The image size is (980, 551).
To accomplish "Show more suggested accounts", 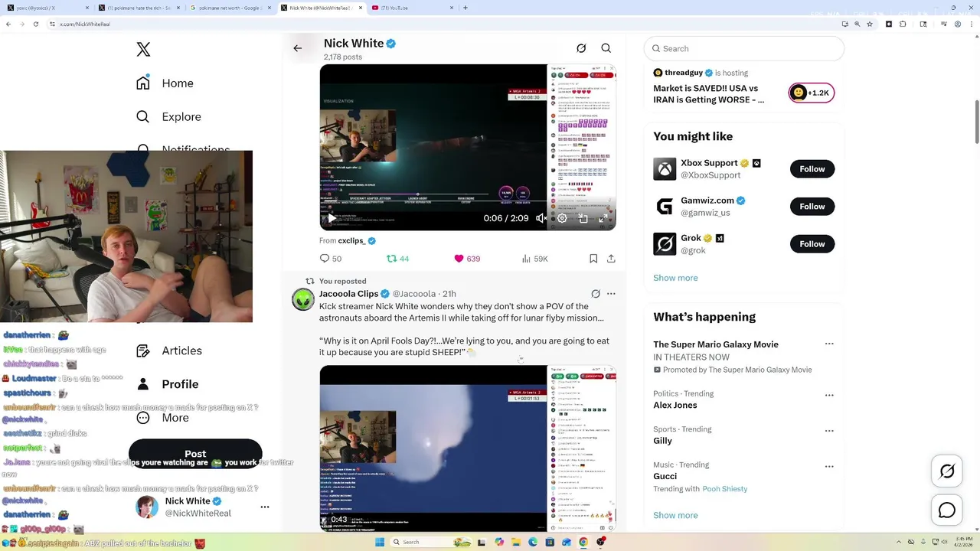I will point(675,278).
